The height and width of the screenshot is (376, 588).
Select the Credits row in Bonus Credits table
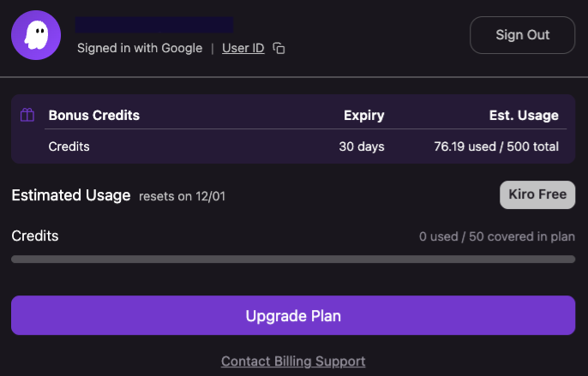point(69,146)
